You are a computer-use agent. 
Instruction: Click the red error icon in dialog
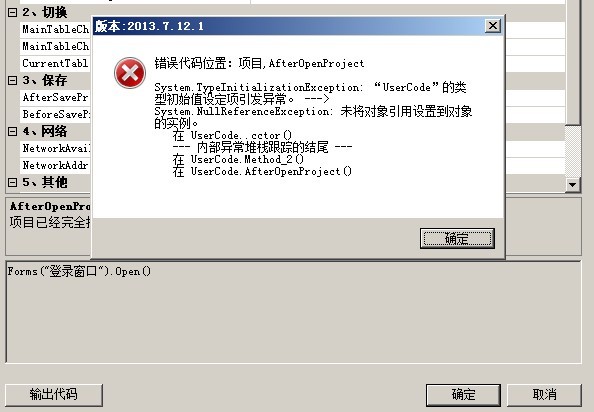[130, 73]
